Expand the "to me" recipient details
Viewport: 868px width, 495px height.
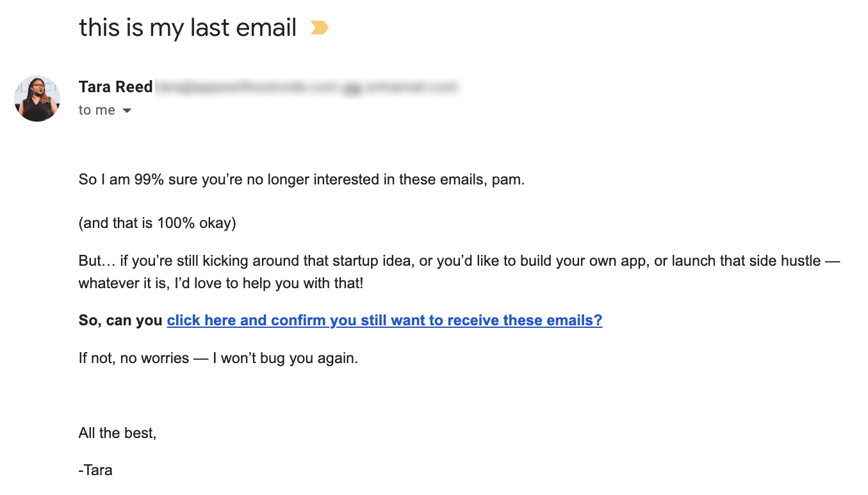coord(96,110)
